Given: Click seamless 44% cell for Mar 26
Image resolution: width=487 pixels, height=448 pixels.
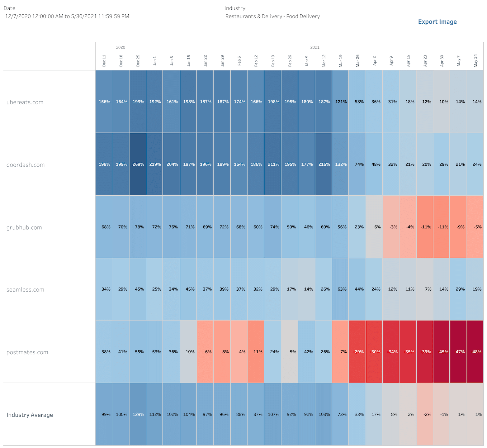Looking at the screenshot, I should click(357, 289).
